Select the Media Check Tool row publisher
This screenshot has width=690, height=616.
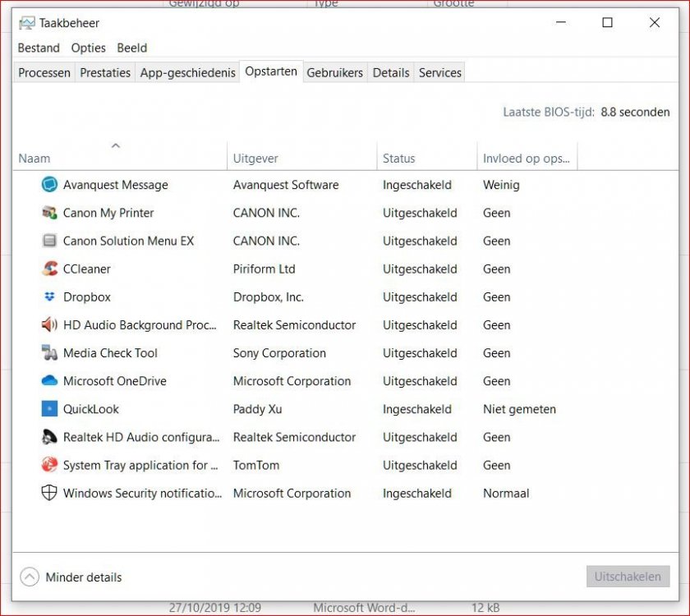click(279, 353)
